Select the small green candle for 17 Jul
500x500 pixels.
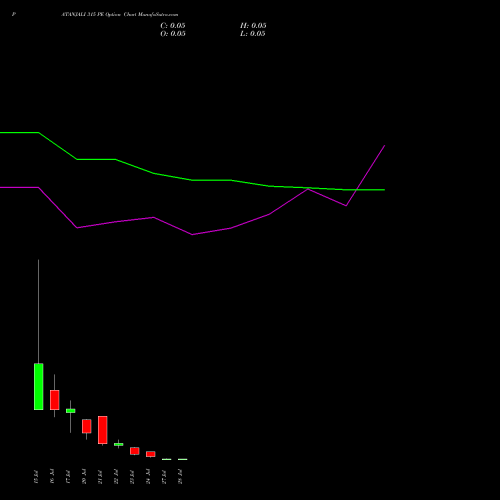click(x=71, y=411)
